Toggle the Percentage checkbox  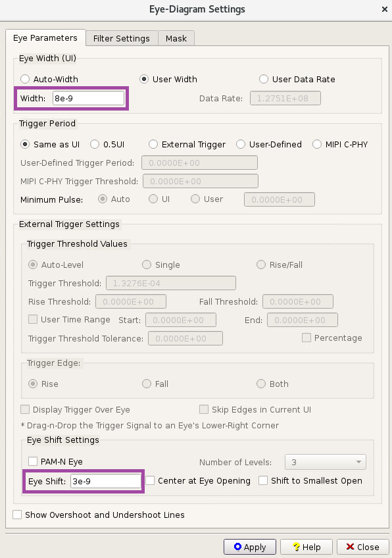pos(306,338)
